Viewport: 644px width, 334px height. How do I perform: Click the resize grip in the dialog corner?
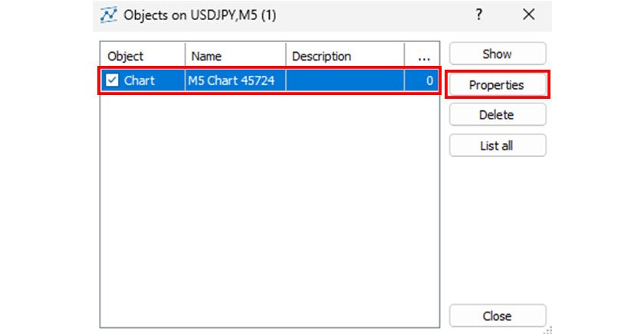(547, 330)
